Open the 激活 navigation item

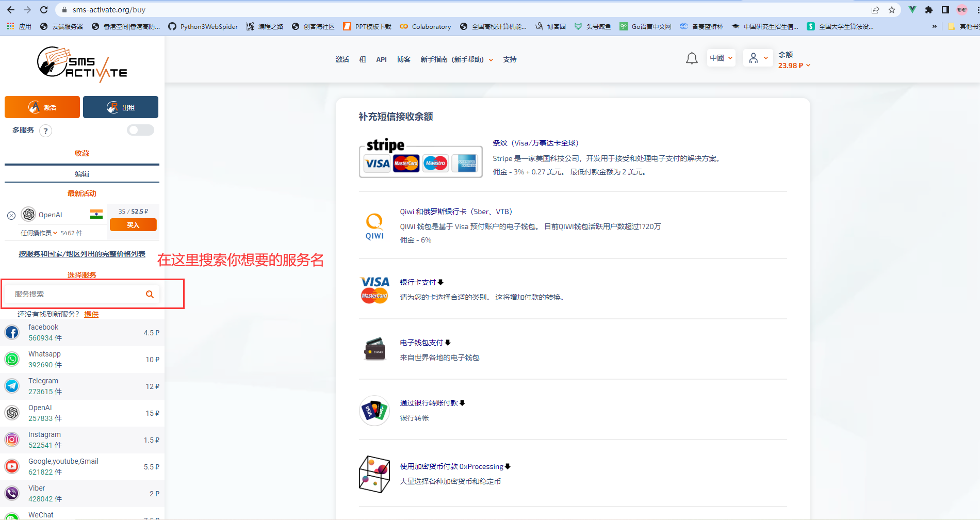pos(342,60)
